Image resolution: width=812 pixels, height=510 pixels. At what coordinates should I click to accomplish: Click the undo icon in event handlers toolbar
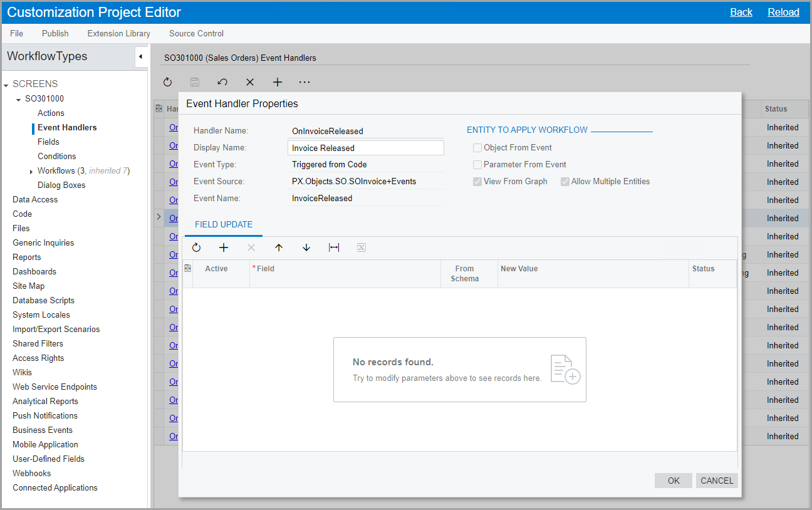tap(222, 82)
